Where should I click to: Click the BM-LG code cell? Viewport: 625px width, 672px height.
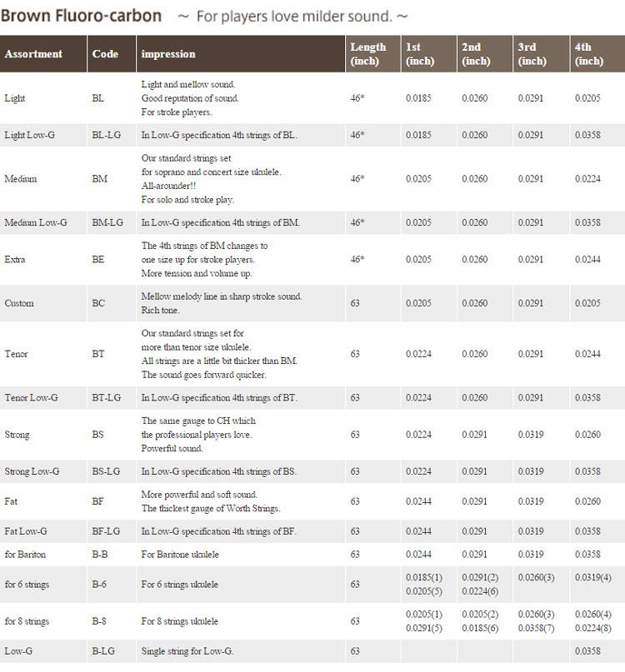[107, 222]
